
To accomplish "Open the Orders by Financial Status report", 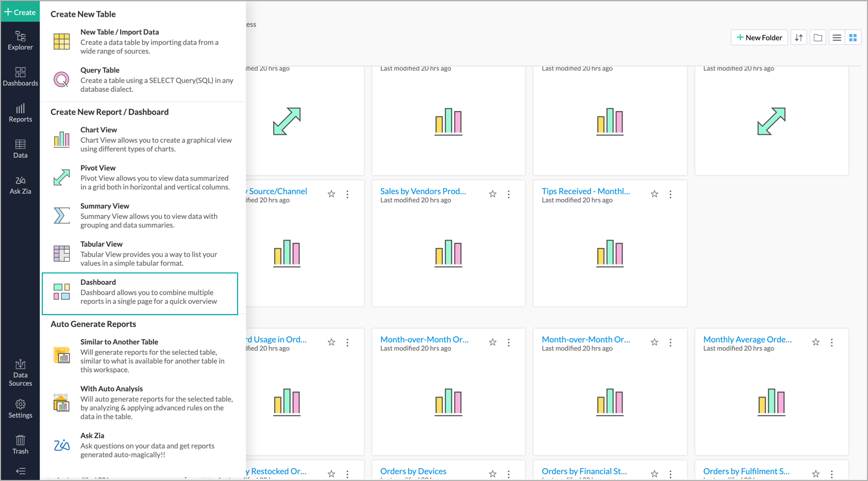I will 584,471.
